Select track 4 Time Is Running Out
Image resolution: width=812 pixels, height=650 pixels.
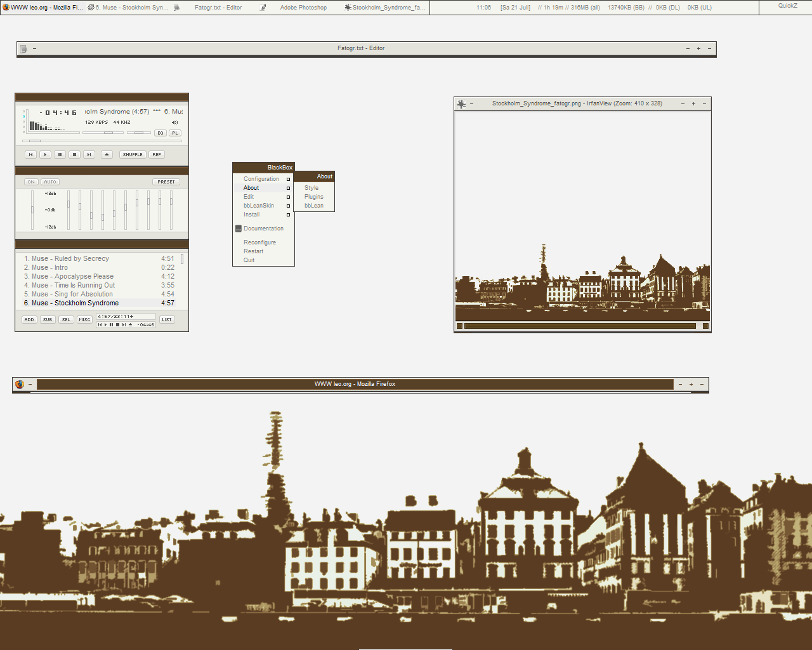(x=99, y=285)
